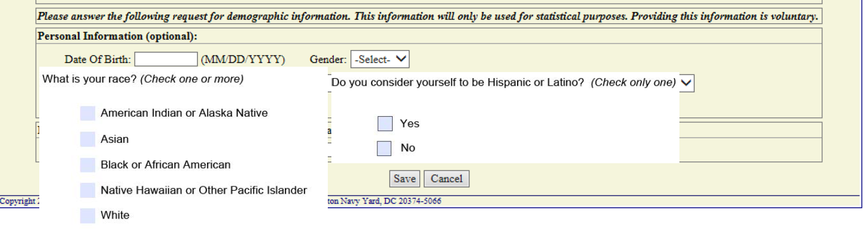The width and height of the screenshot is (868, 249).
Task: Click the Gender label text
Action: pos(328,60)
